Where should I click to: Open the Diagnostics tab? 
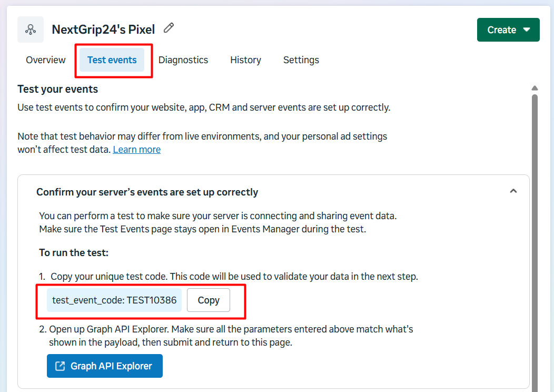tap(183, 60)
